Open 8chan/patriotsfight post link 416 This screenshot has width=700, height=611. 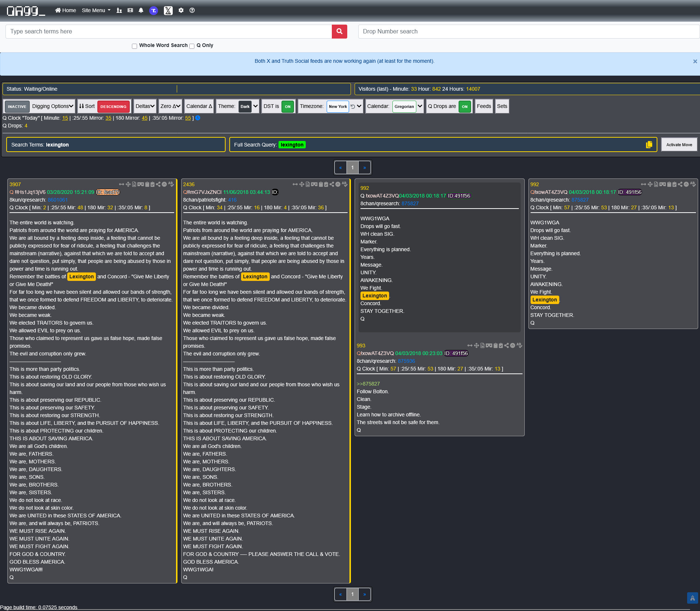232,200
